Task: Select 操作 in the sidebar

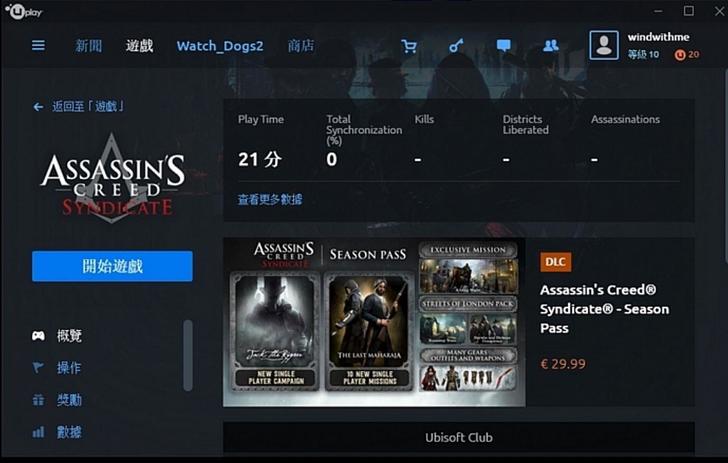Action: coord(69,368)
